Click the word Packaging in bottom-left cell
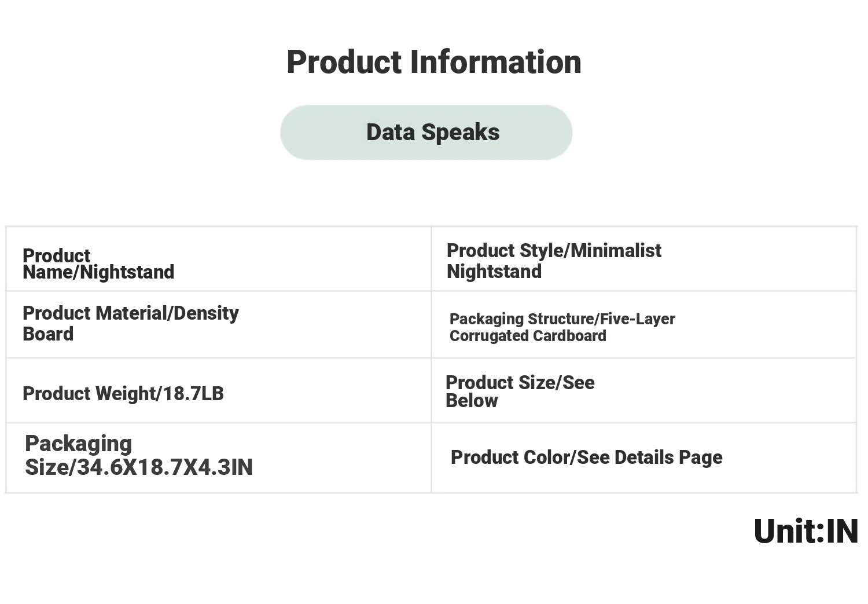Screen dimensions: 868x604 coord(79,444)
